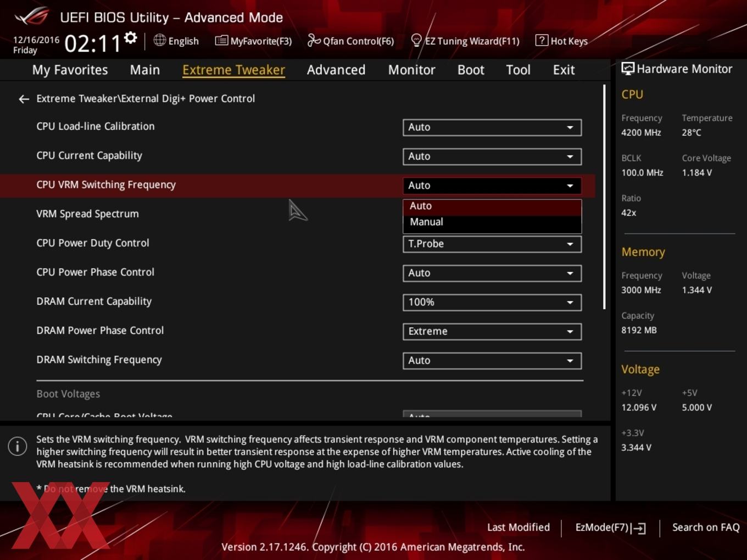Switch to the Boot tab
Image resolution: width=747 pixels, height=560 pixels.
coord(471,70)
